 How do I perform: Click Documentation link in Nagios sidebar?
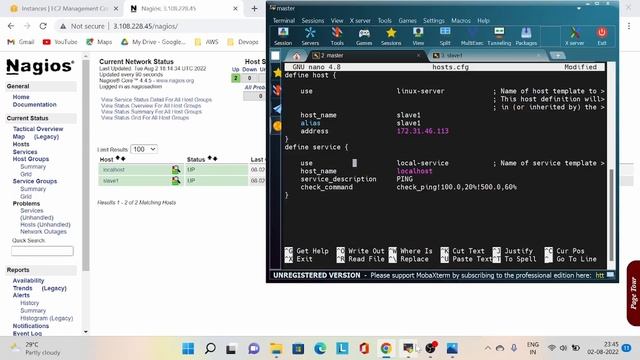pyautogui.click(x=34, y=104)
